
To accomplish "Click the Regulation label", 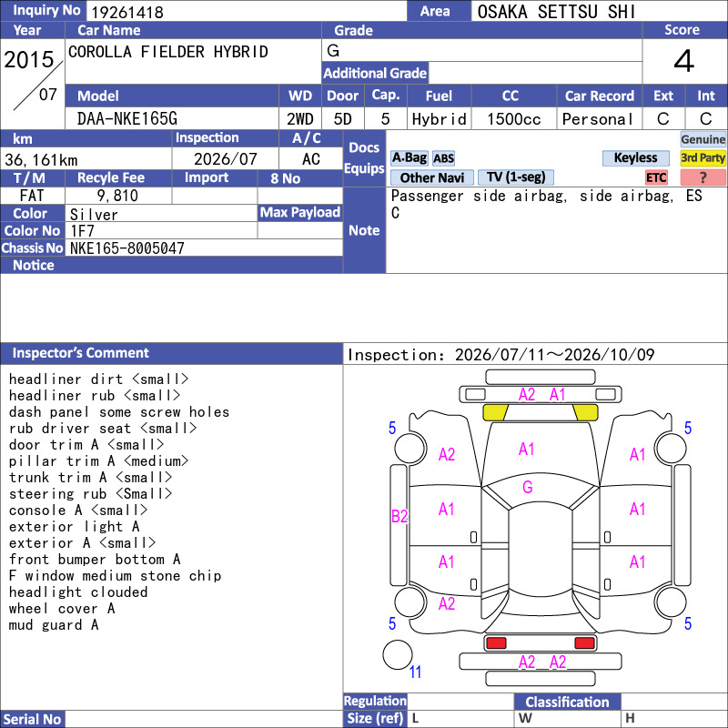I will coord(375,701).
